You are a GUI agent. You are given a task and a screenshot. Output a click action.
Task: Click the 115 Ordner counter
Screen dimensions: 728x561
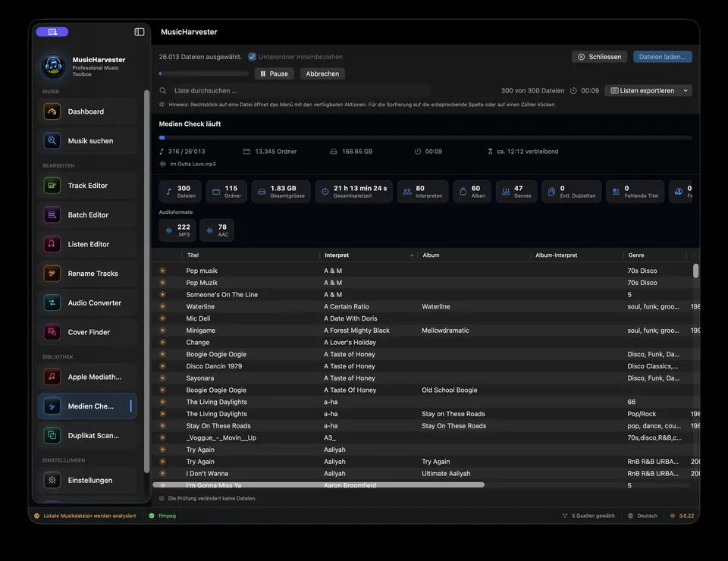click(x=227, y=191)
